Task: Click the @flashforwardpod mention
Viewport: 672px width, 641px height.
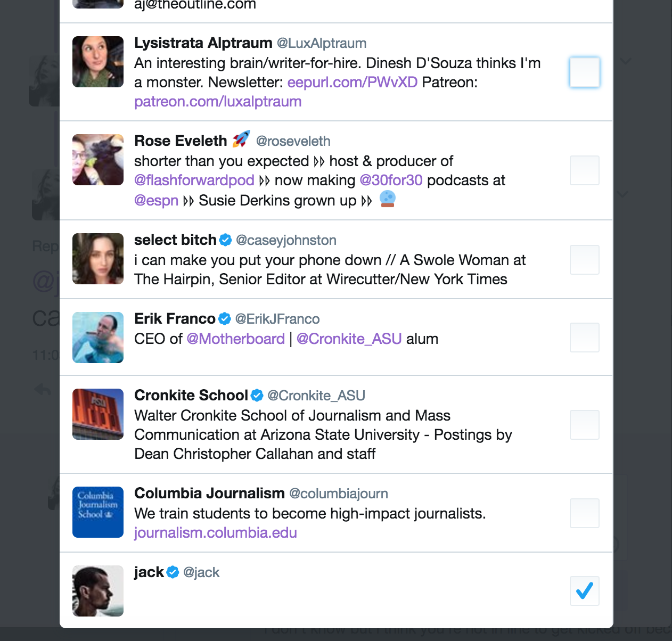Action: [194, 180]
